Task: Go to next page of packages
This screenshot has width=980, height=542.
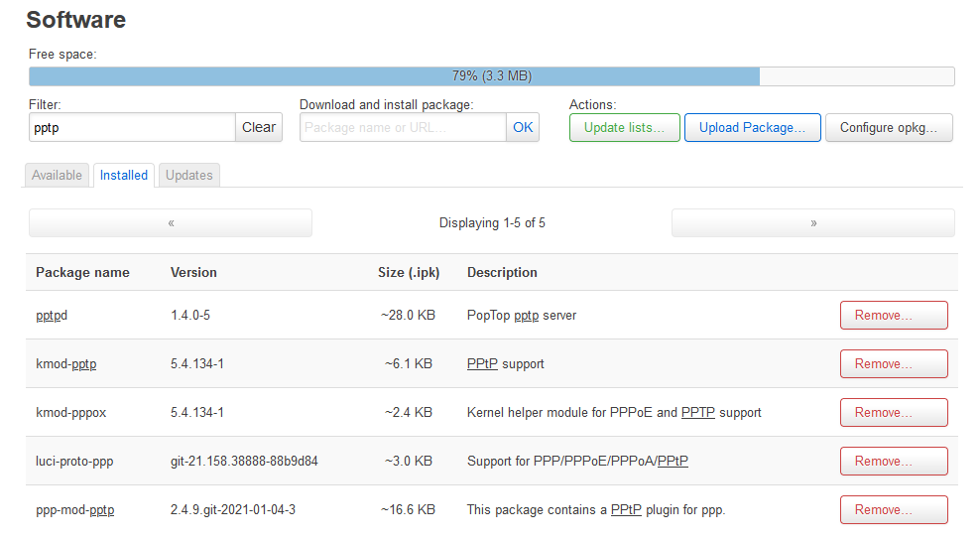Action: [813, 223]
